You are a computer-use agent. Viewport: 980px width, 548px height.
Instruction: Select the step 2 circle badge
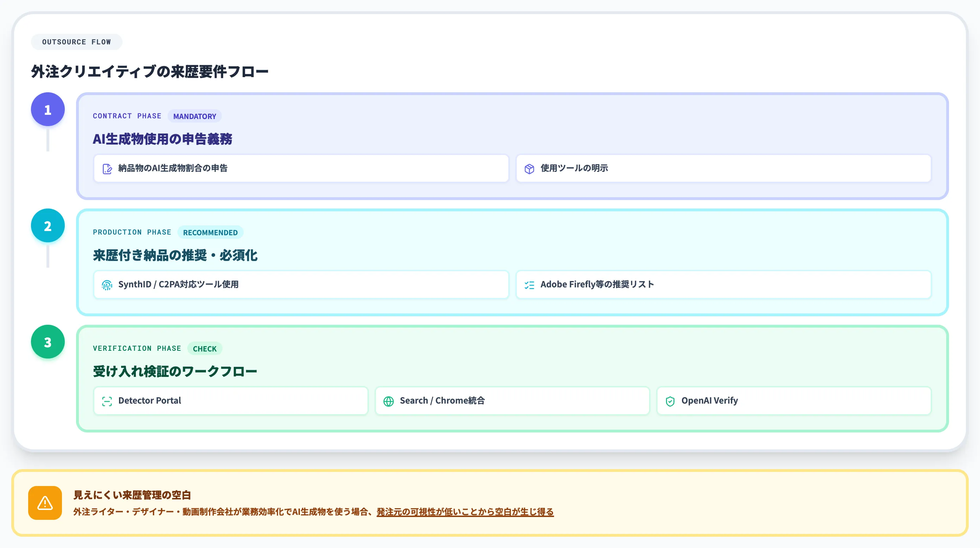(x=48, y=226)
